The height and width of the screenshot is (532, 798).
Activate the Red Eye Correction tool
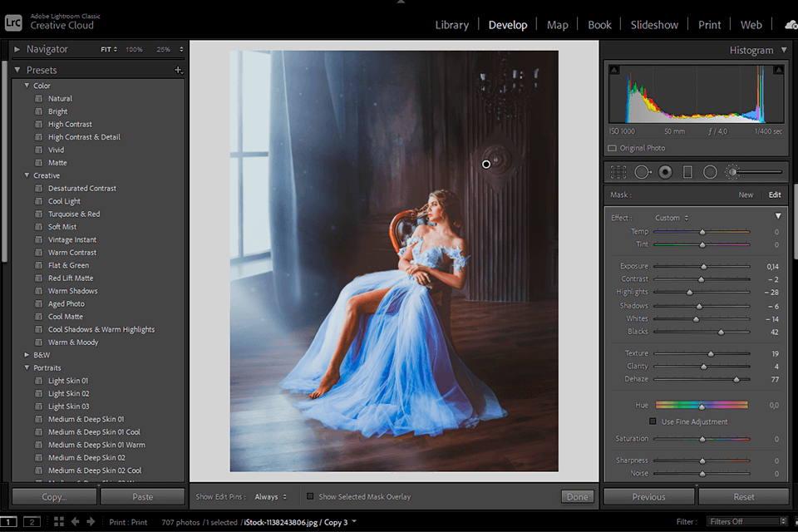[665, 172]
